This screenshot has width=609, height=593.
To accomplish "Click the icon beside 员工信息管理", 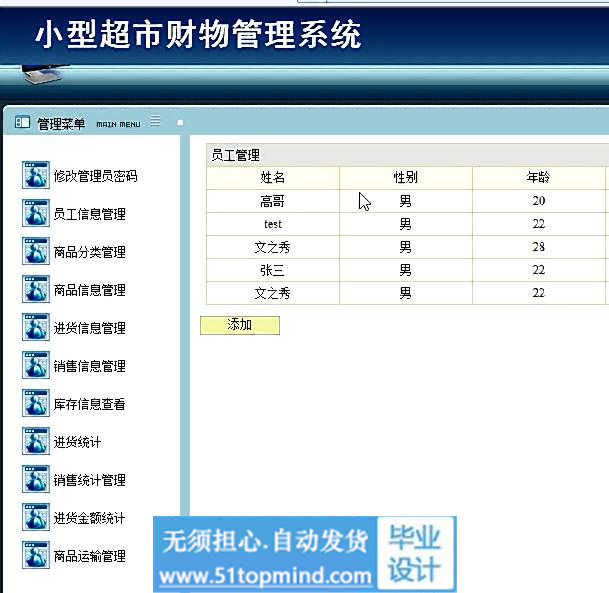I will (x=36, y=213).
